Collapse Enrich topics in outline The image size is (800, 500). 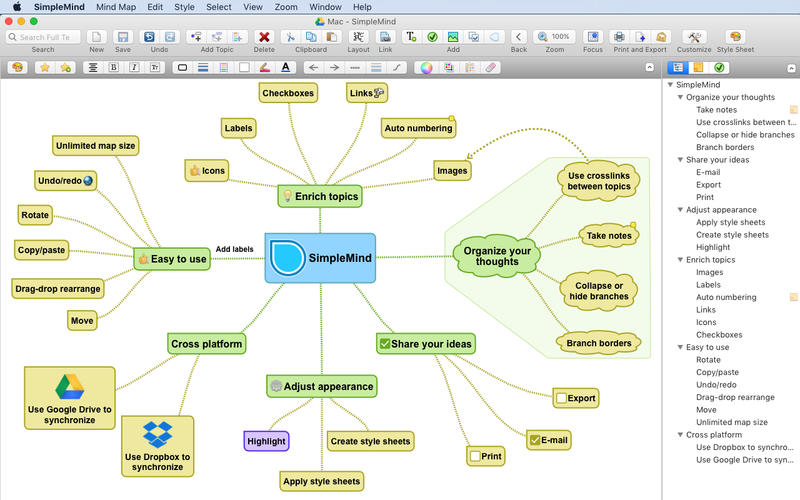click(680, 260)
